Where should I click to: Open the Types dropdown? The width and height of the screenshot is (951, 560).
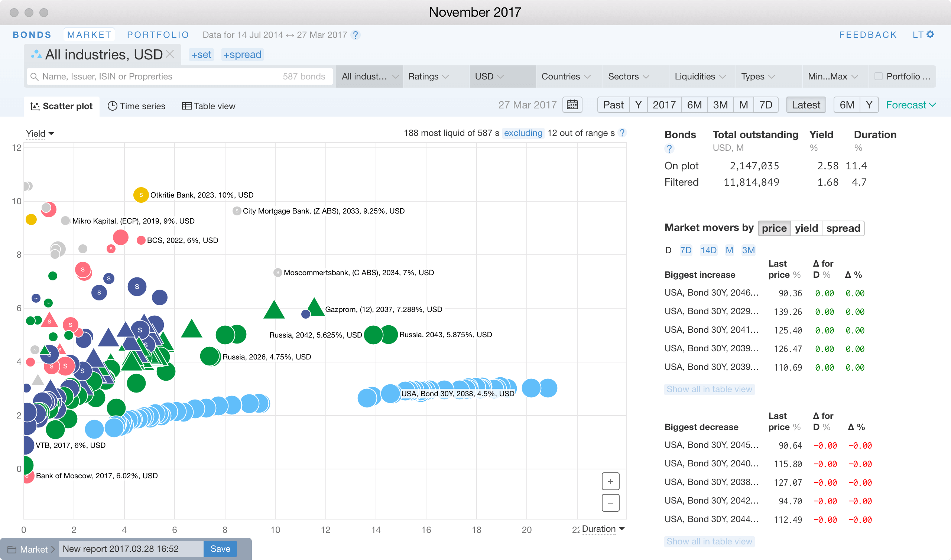[769, 76]
